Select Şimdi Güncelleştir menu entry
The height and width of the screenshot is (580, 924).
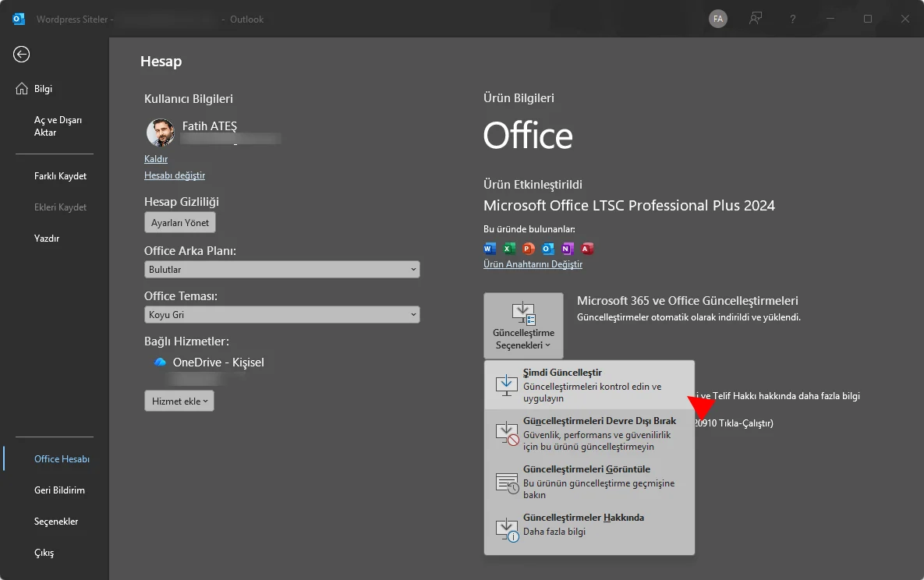pos(589,385)
